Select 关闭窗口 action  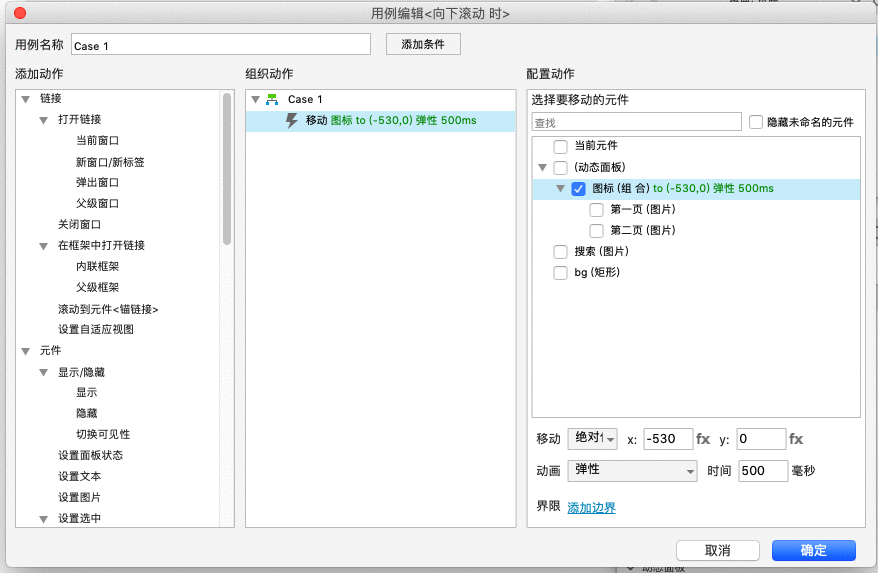(80, 225)
